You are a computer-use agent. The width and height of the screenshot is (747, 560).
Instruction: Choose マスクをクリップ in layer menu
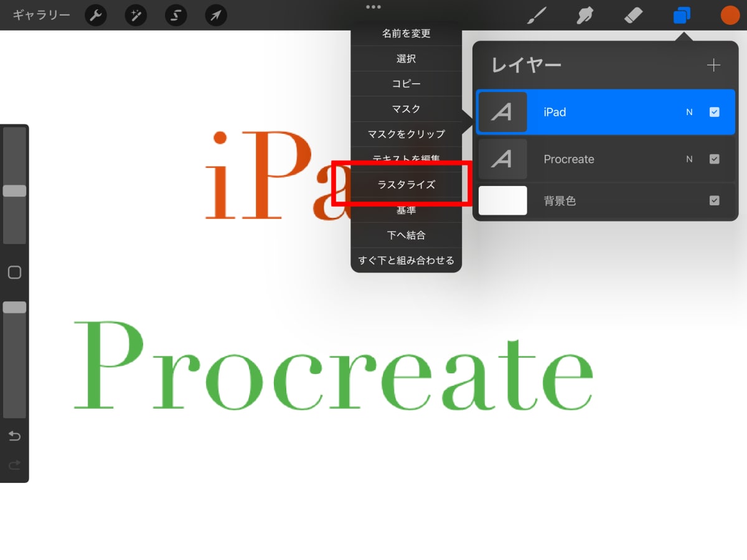pyautogui.click(x=406, y=134)
